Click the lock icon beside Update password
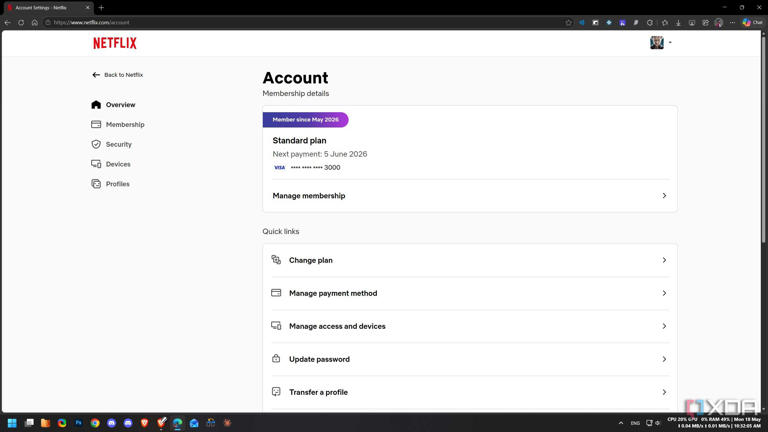768x432 pixels. coord(276,359)
